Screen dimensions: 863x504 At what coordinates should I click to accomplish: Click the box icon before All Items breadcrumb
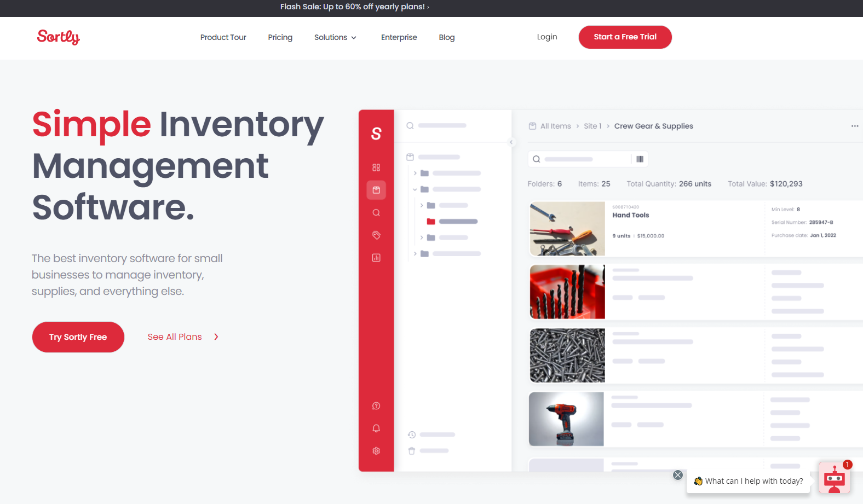[x=532, y=126]
